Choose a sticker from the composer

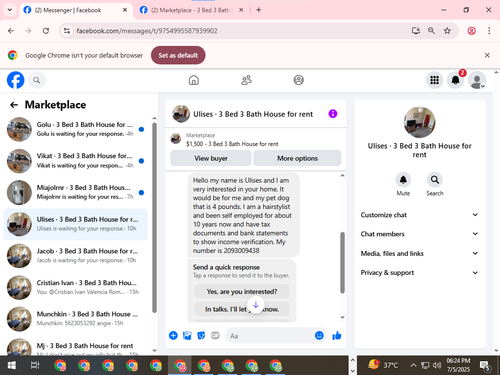click(201, 335)
